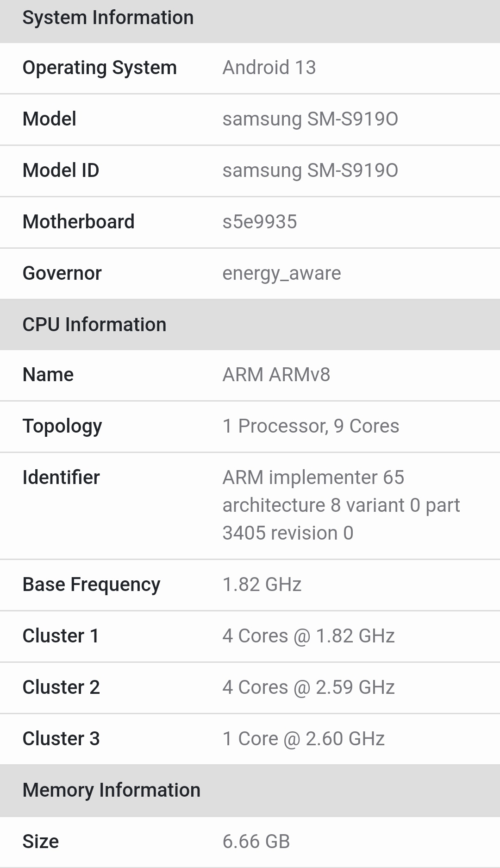The image size is (500, 868).
Task: Select the 1 Core @ 2.60 GHz value
Action: tap(303, 739)
